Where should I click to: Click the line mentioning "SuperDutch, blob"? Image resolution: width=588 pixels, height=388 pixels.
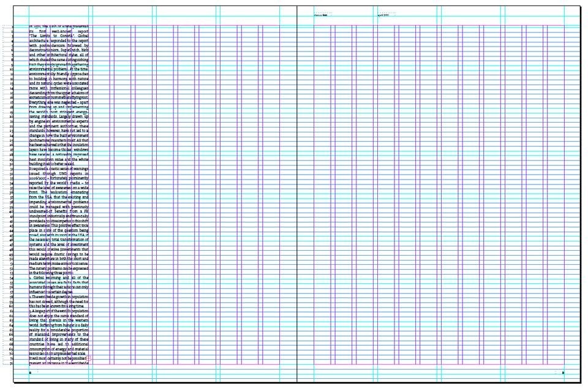(x=59, y=50)
